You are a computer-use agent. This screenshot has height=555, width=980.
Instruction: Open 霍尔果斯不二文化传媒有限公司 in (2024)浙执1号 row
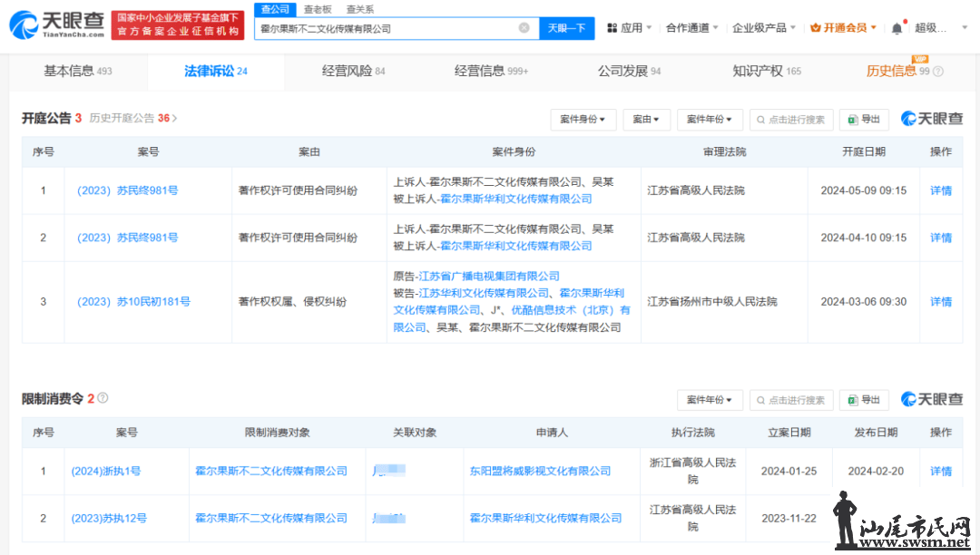(x=271, y=472)
